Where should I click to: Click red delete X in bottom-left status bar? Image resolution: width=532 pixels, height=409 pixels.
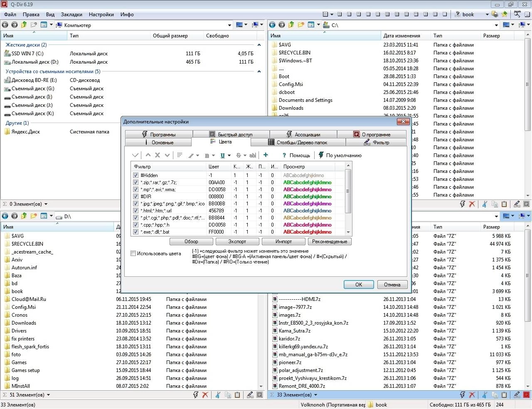205,395
